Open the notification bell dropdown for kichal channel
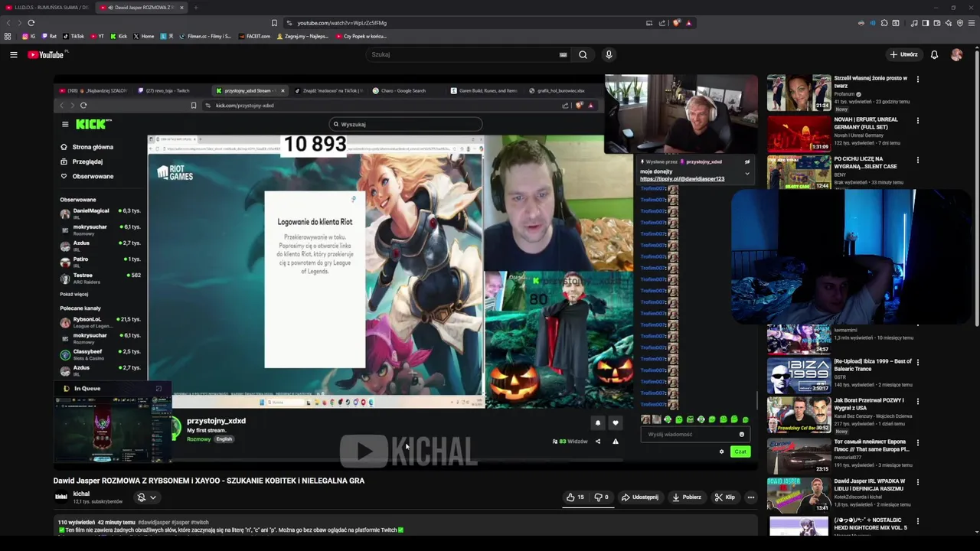 146,497
